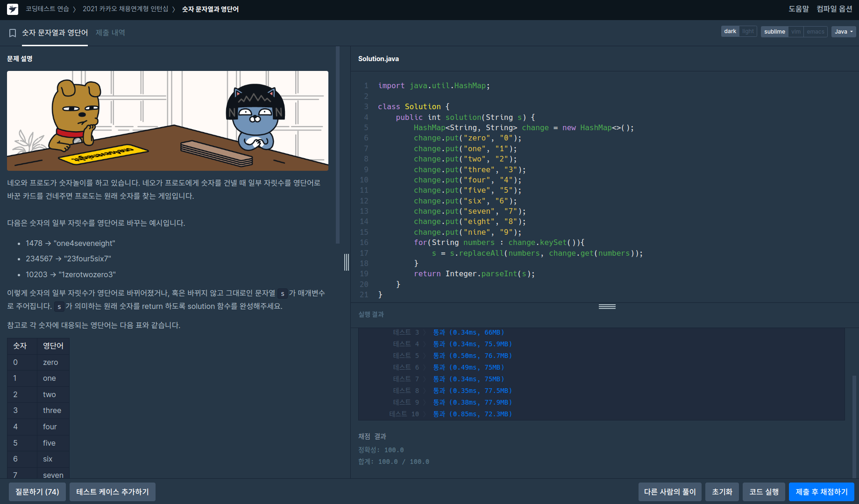Screen dimensions: 859x504
Task: Click example 234567 → "23four5six7"
Action: pos(68,259)
